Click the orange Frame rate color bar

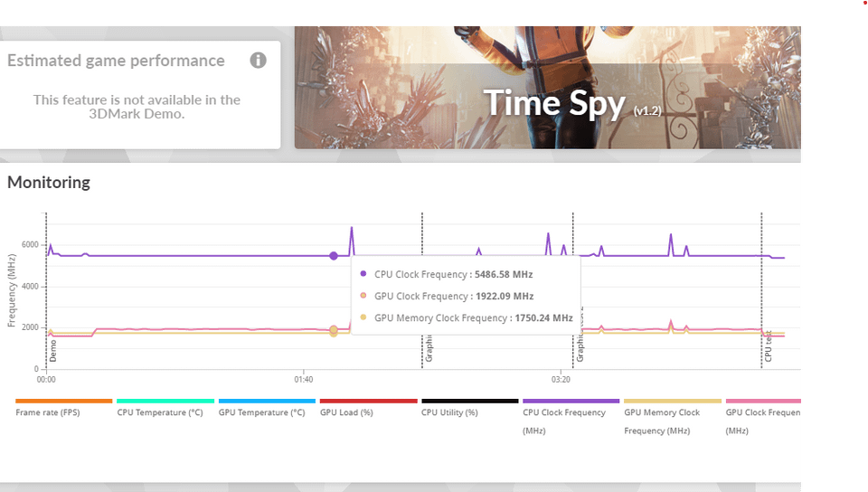pos(63,401)
